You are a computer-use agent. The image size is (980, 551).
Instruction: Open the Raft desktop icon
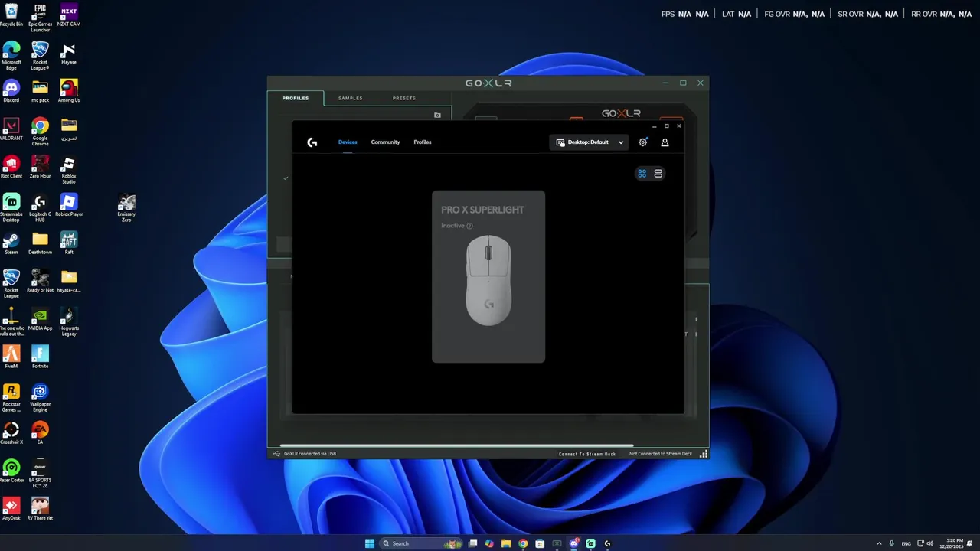[69, 243]
